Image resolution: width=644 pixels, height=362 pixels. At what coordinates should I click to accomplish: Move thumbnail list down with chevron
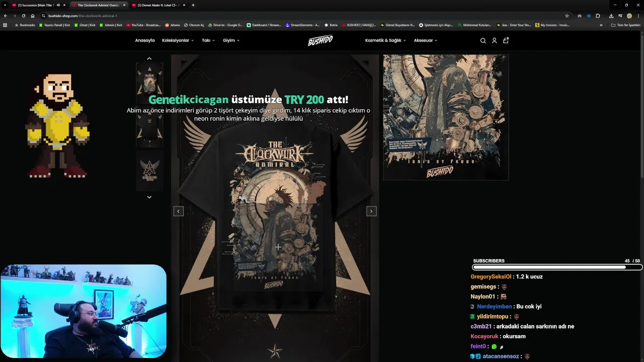click(x=149, y=197)
